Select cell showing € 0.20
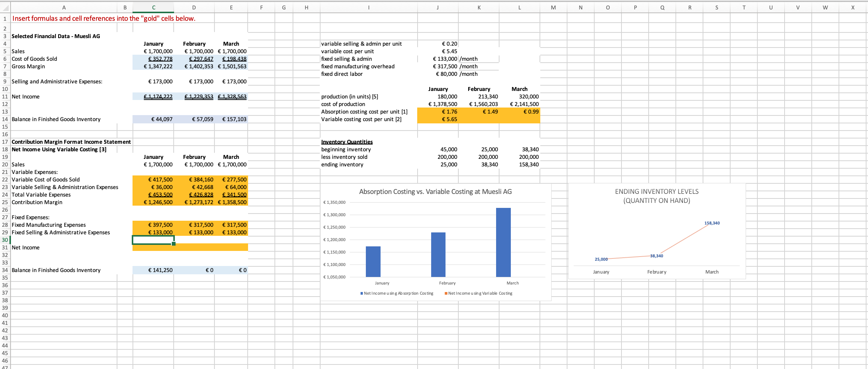 click(x=438, y=44)
